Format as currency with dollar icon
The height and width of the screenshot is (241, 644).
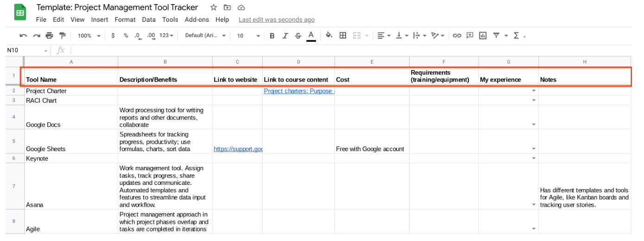point(113,36)
